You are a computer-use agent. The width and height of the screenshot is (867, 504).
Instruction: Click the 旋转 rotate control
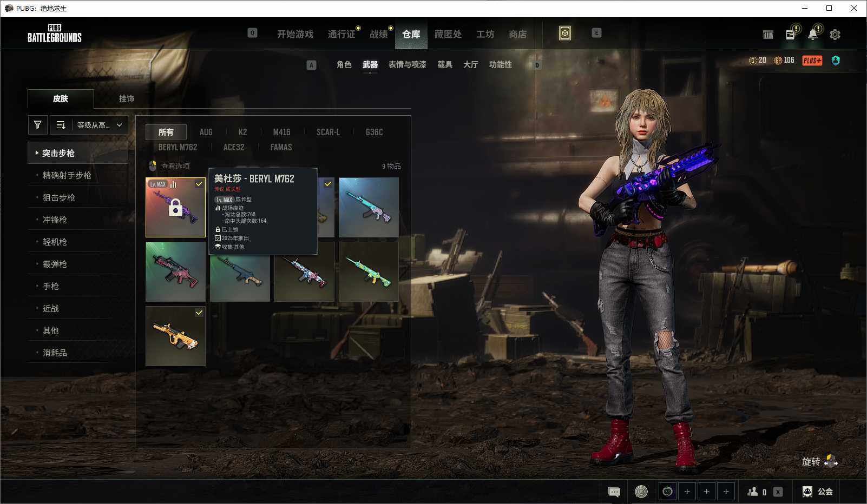pyautogui.click(x=820, y=461)
